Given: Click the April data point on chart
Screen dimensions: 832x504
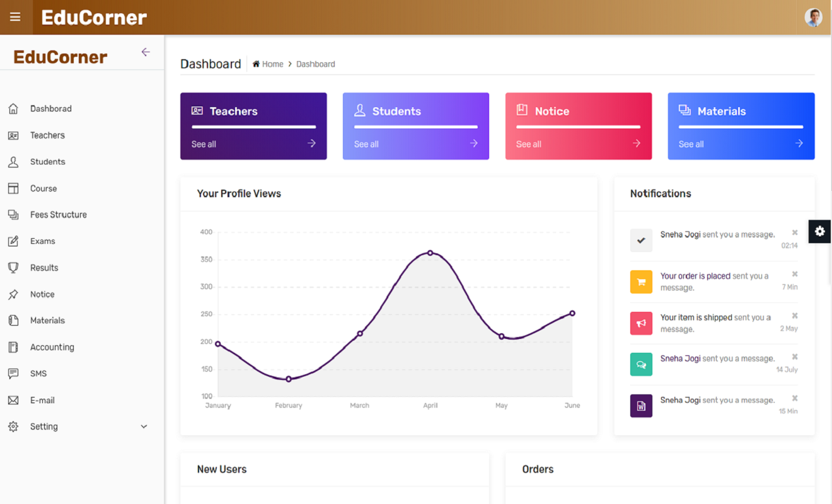Looking at the screenshot, I should 430,253.
